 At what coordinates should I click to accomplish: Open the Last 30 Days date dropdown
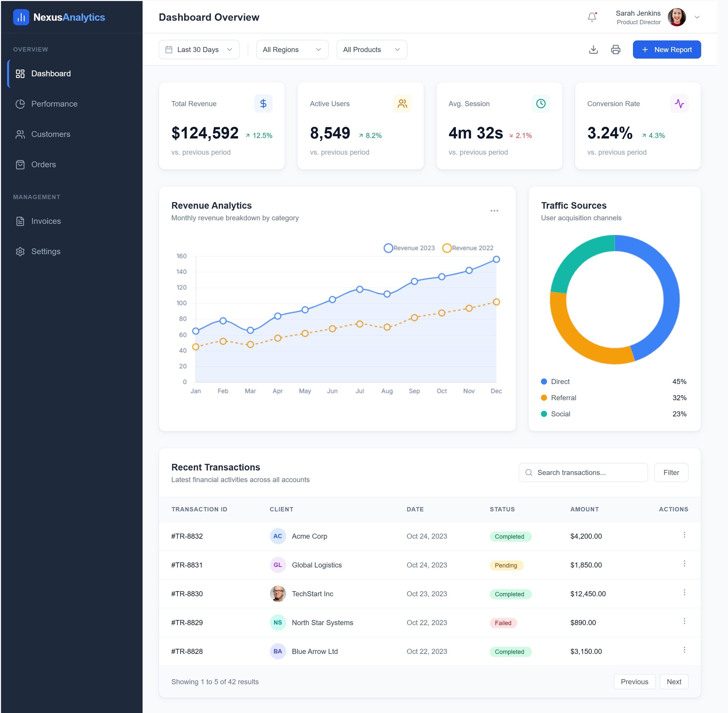coord(199,50)
